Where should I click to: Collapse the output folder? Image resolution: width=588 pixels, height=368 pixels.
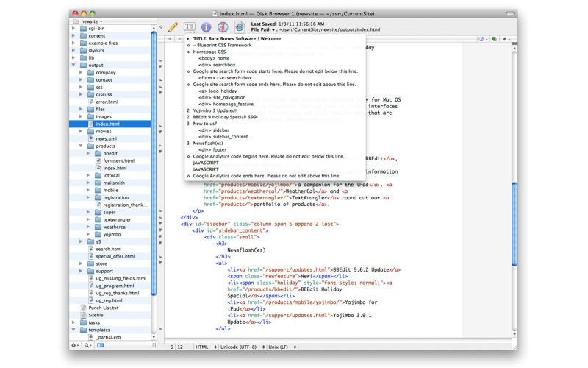click(x=73, y=65)
